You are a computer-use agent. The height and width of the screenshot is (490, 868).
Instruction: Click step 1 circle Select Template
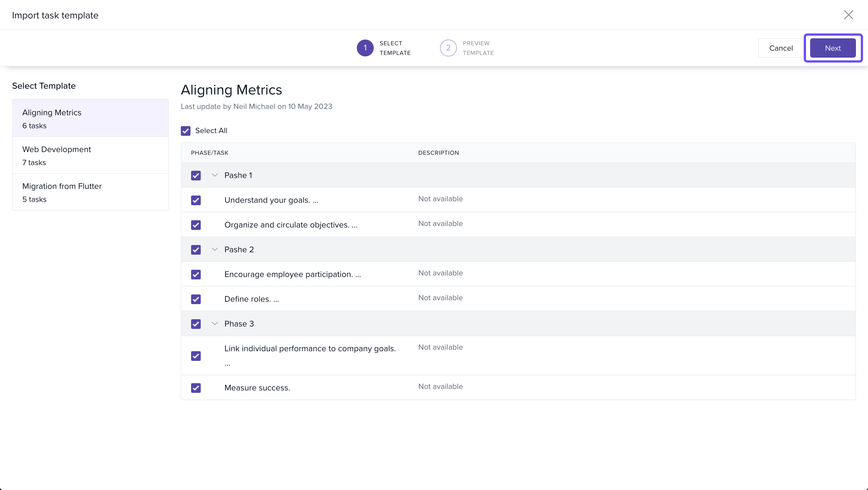click(x=365, y=48)
